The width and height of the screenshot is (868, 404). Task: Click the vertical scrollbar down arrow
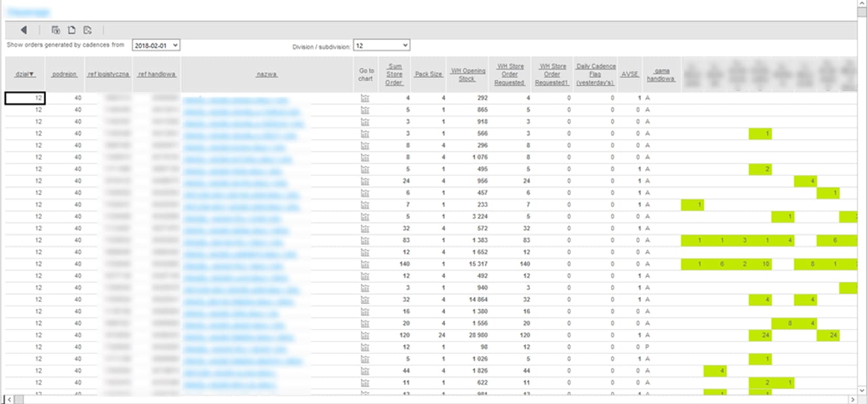pyautogui.click(x=862, y=390)
